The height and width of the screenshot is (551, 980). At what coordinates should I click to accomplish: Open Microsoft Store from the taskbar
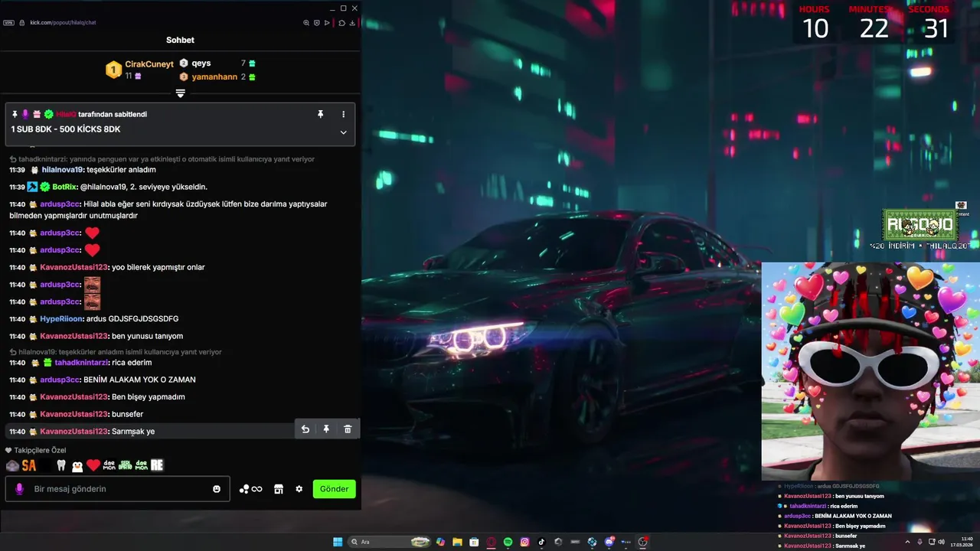pyautogui.click(x=474, y=542)
